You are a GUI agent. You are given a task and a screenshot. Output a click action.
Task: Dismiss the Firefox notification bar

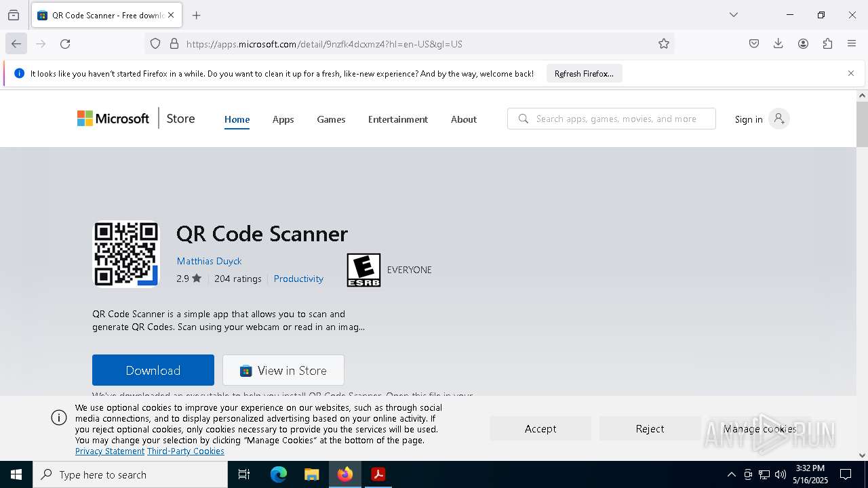coord(851,73)
